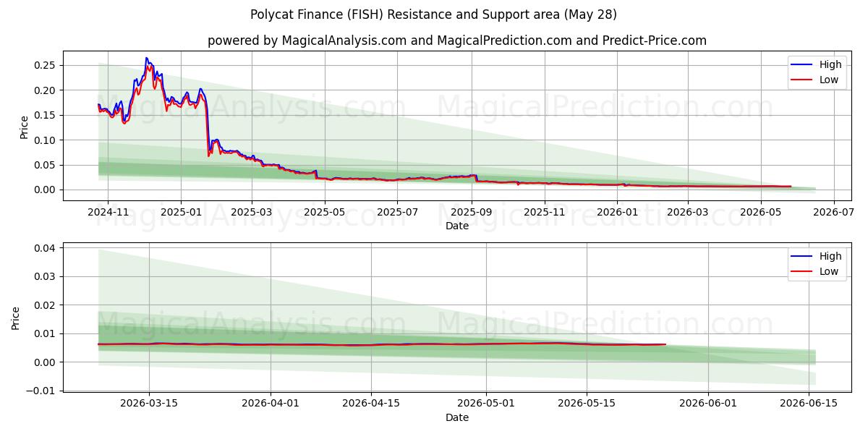Click the '2026-01' x-axis label in the top chart
This screenshot has width=868, height=434.
point(617,213)
